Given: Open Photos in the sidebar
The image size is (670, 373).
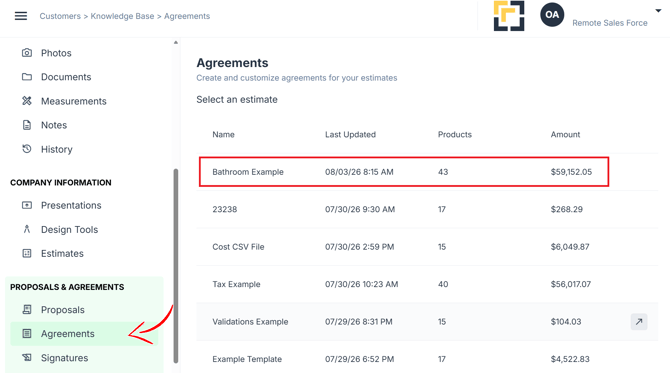Looking at the screenshot, I should [56, 53].
